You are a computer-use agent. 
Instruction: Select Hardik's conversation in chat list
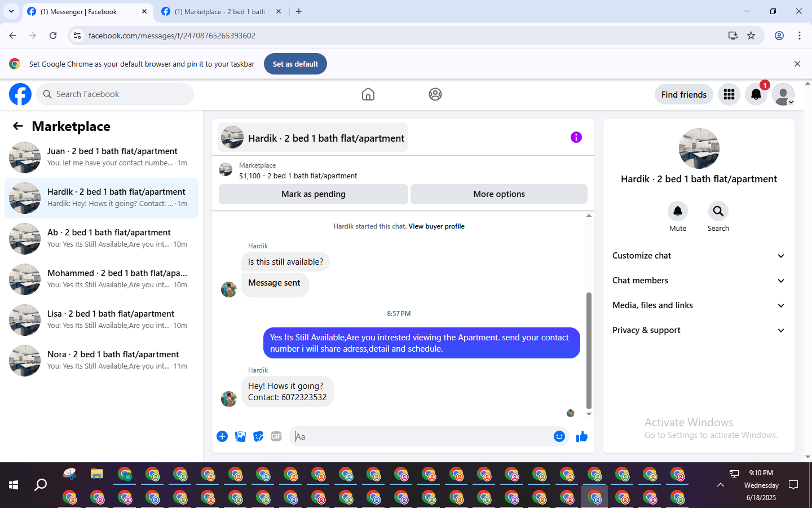(101, 198)
